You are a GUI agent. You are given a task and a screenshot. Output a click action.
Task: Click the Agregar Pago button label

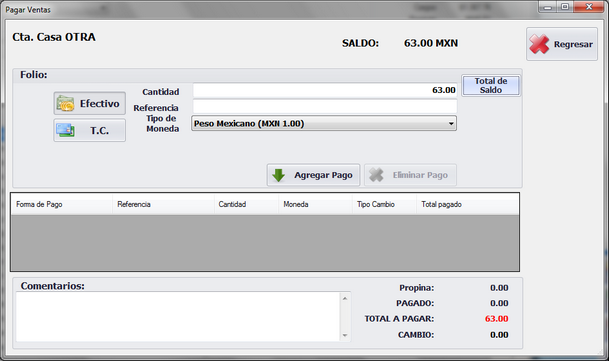pyautogui.click(x=323, y=175)
